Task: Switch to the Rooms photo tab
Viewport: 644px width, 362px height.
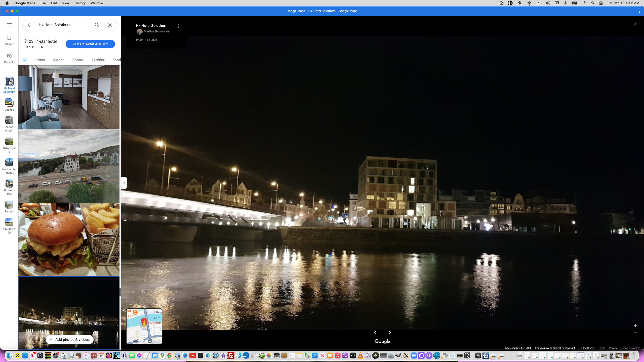Action: [78, 60]
